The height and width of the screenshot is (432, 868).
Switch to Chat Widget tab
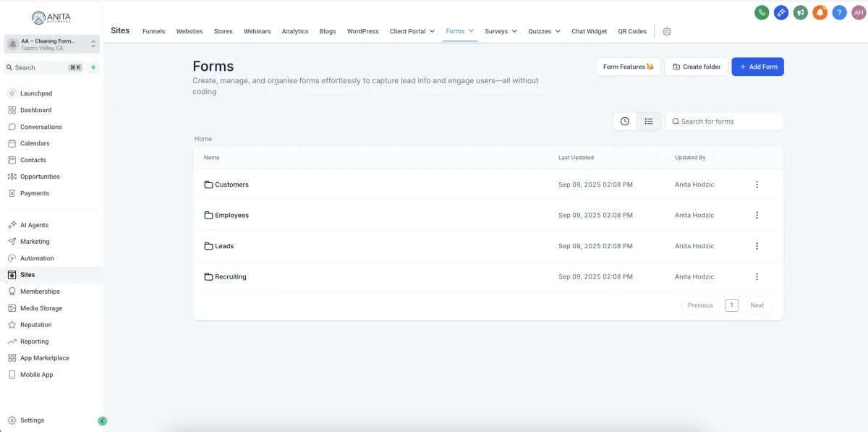tap(590, 31)
